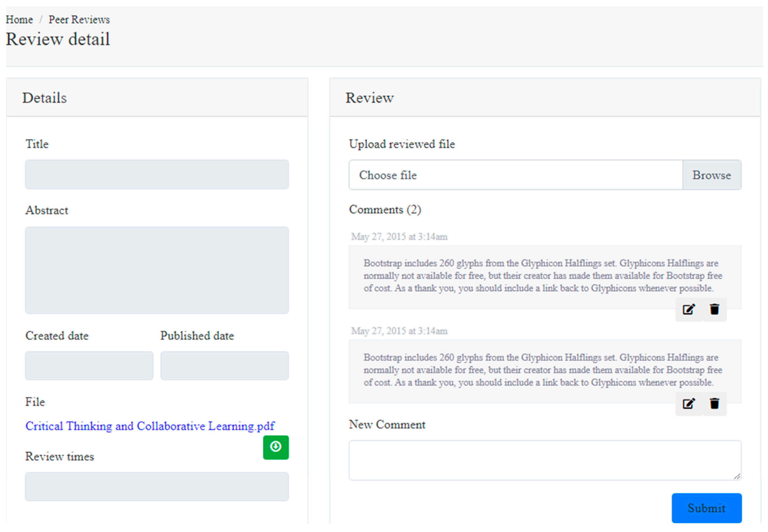Screen dimensions: 768x532
Task: Click the Review times field
Action: coord(157,486)
